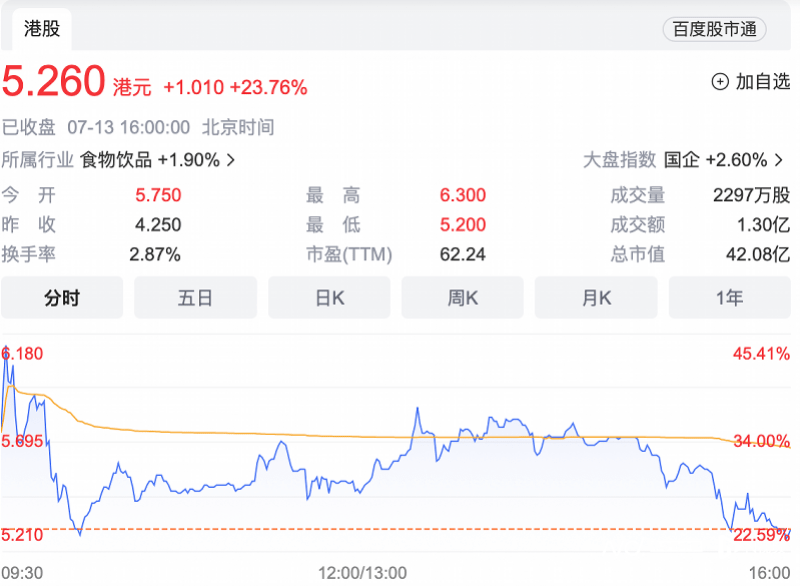800x586 pixels.
Task: Select the 1年 chart range
Action: pyautogui.click(x=729, y=297)
